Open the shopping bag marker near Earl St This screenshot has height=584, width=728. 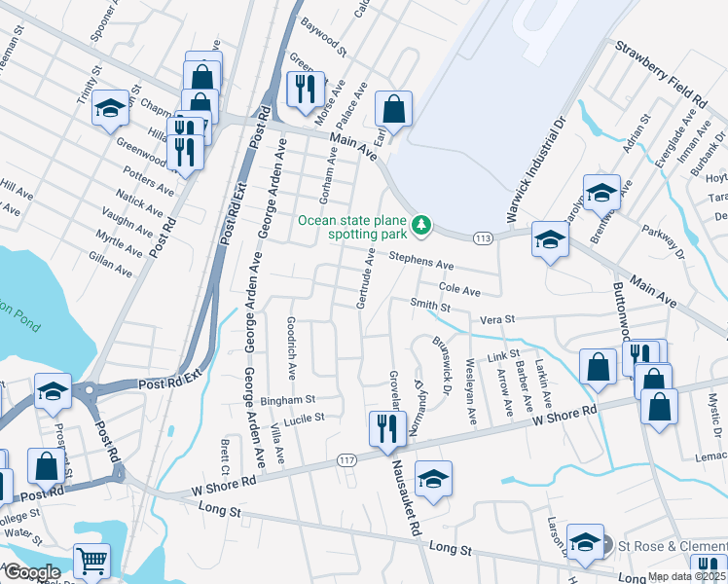[394, 113]
